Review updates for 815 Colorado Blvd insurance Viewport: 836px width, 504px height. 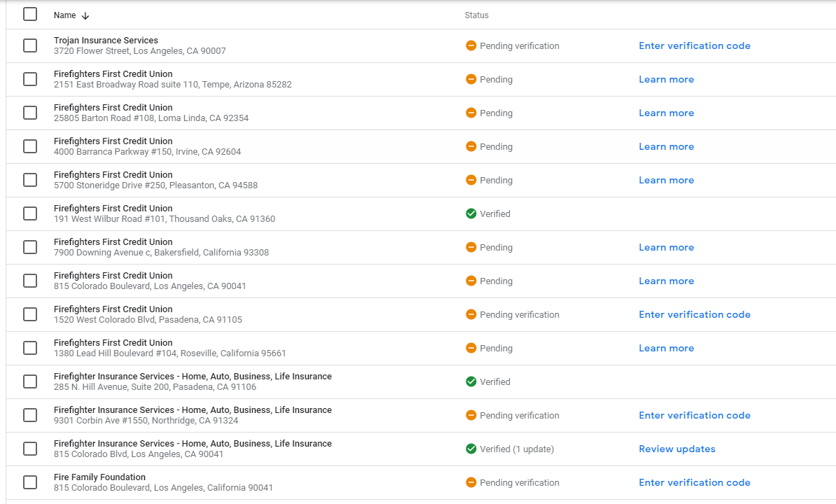pyautogui.click(x=677, y=449)
